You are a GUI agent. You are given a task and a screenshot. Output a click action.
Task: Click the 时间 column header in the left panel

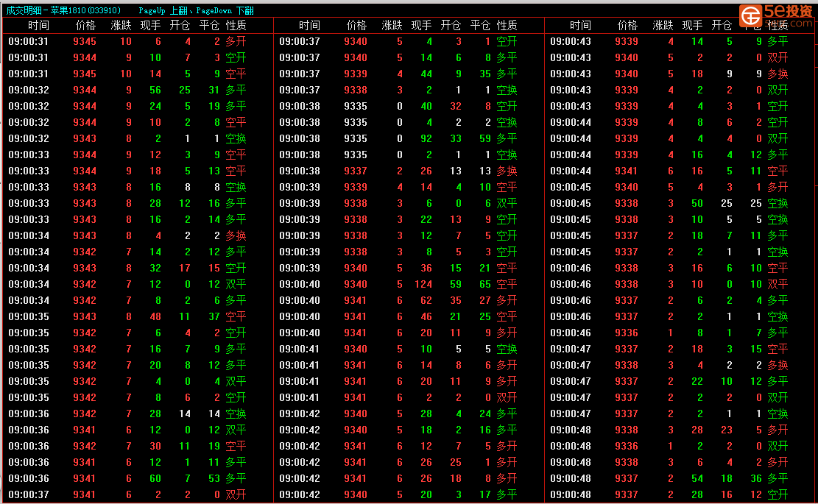38,26
